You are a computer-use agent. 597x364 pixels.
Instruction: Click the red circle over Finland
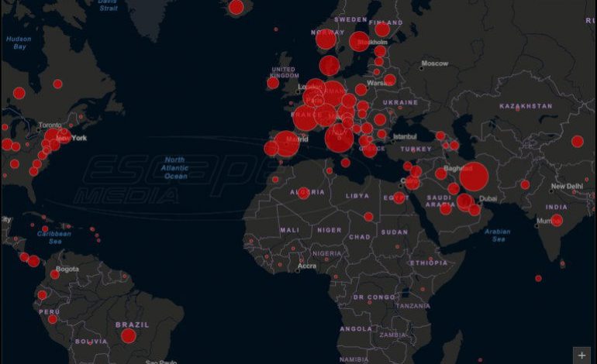382,29
